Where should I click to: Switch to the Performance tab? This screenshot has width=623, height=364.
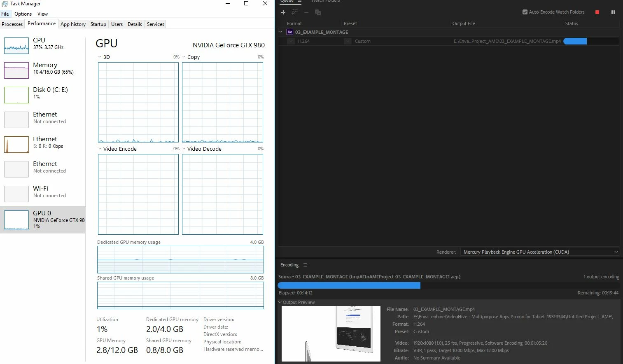click(42, 23)
